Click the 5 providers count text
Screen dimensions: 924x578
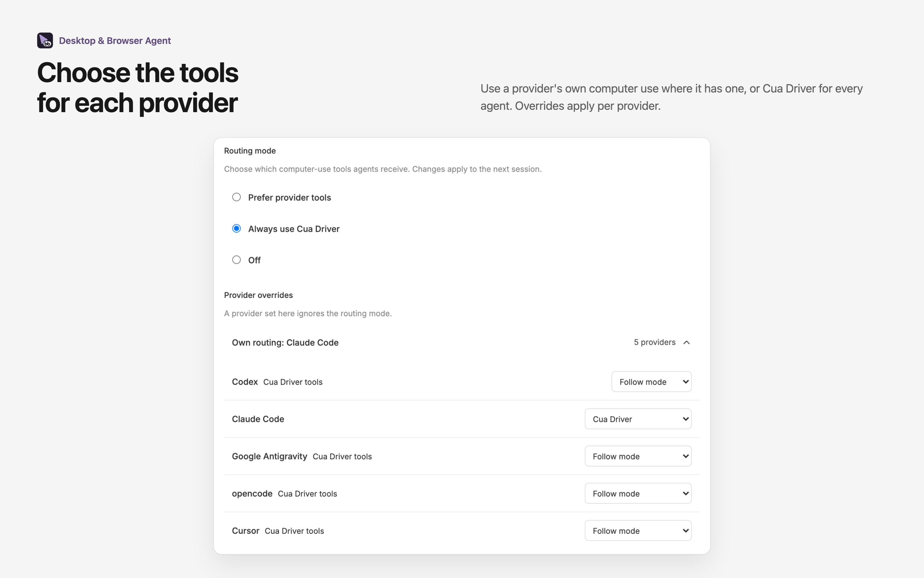[654, 342]
